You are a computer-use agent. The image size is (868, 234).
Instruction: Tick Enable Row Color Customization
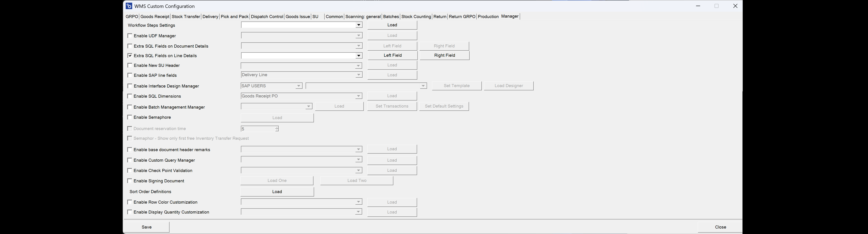point(130,202)
